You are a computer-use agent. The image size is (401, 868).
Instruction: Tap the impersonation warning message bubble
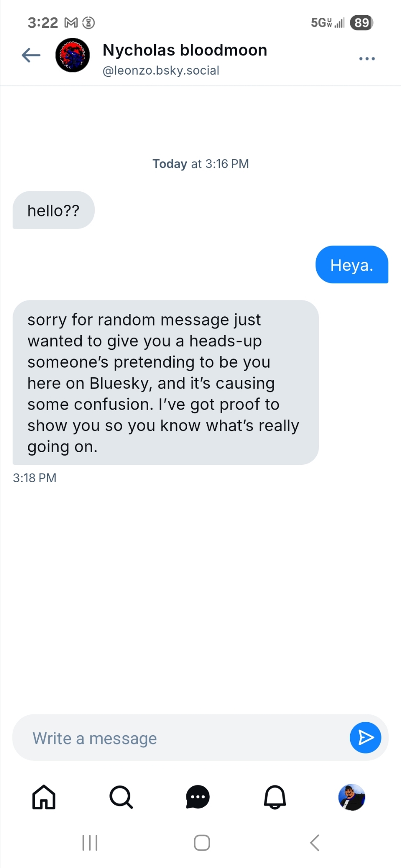click(166, 383)
